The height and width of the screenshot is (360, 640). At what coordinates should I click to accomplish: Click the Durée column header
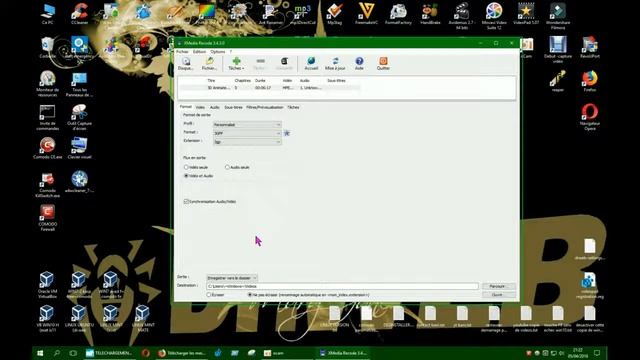260,81
